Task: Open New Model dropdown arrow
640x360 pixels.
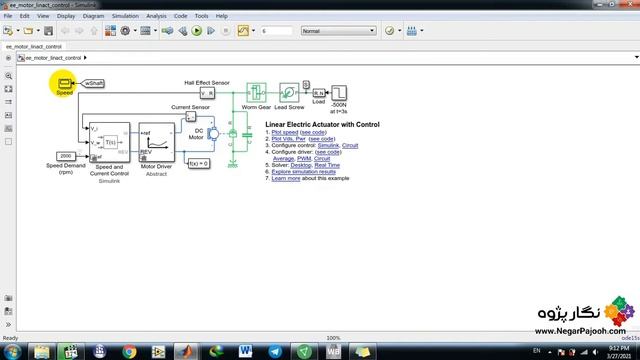Action: (x=18, y=31)
